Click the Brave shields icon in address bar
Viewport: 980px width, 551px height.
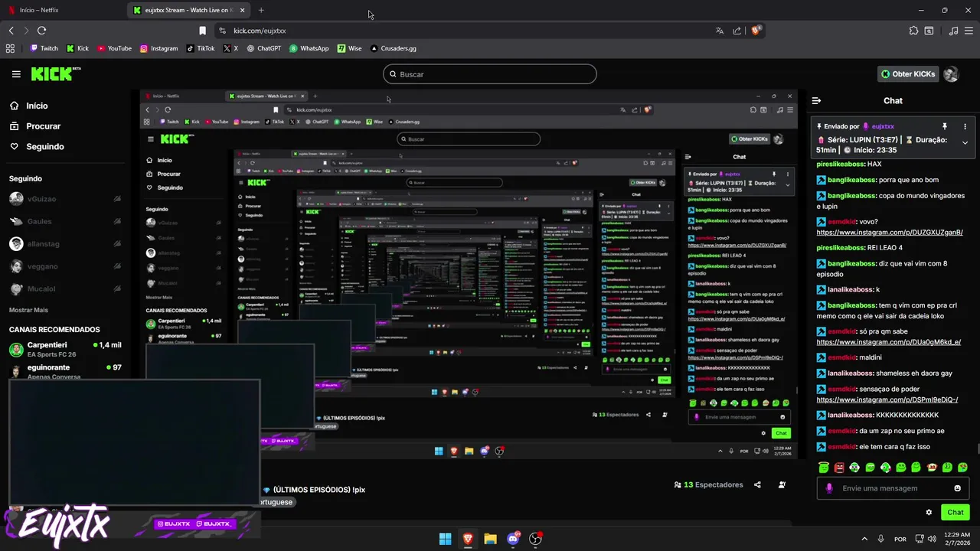(x=756, y=31)
